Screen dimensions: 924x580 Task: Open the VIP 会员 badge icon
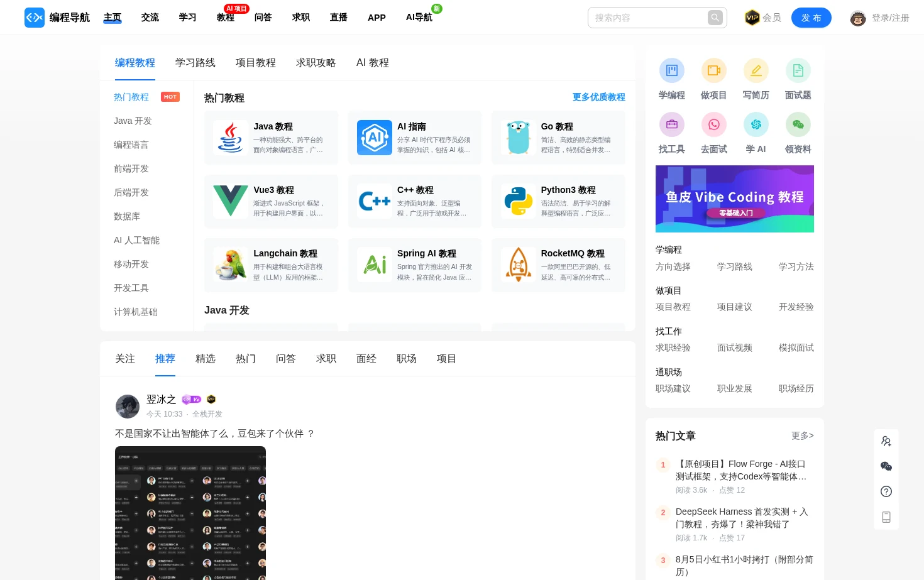click(752, 18)
